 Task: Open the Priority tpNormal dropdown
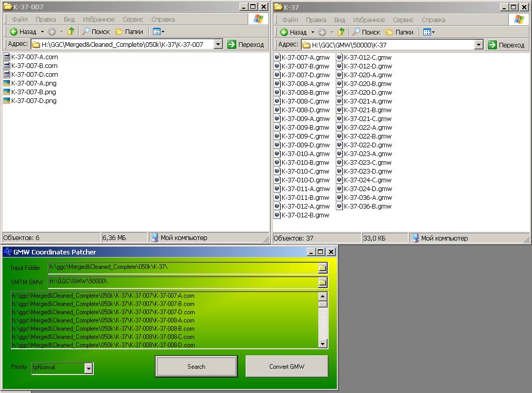89,368
